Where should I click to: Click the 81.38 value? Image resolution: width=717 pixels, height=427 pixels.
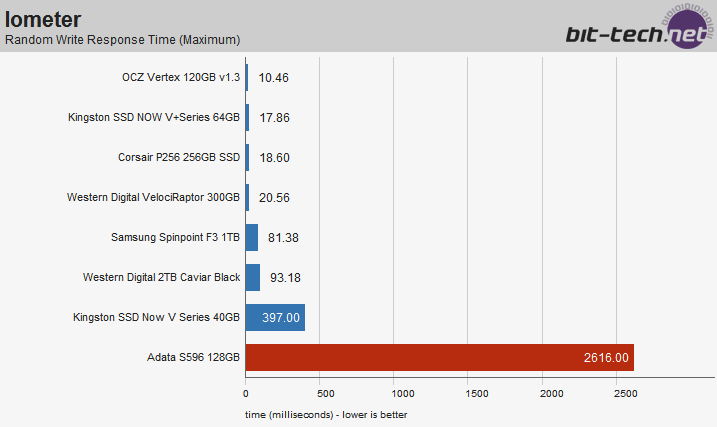pos(283,238)
